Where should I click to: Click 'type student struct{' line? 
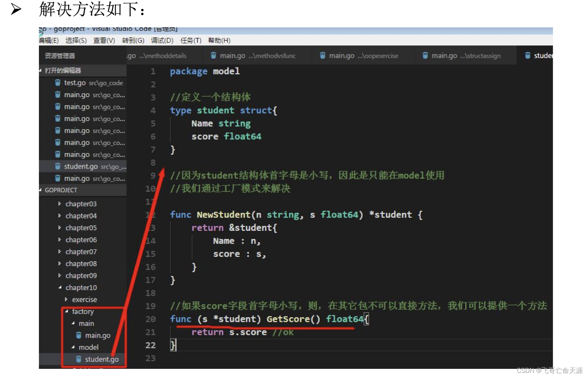click(x=224, y=110)
